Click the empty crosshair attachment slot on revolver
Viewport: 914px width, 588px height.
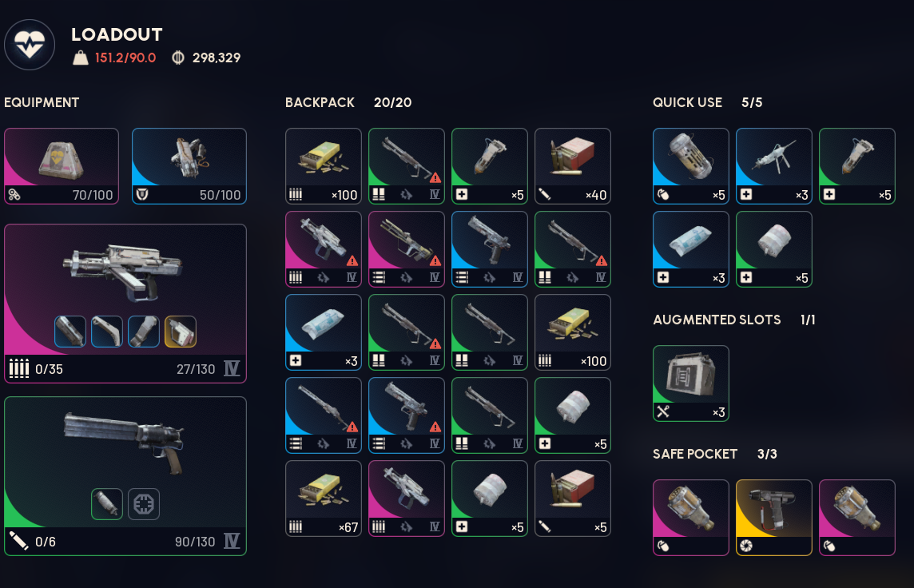coord(143,504)
